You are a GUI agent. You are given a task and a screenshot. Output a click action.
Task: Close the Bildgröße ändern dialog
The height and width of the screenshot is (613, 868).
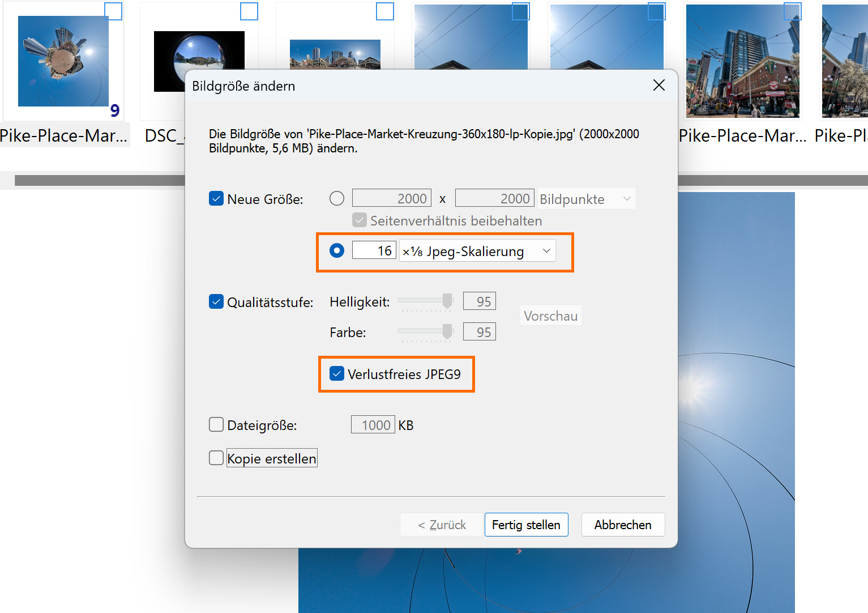(659, 86)
